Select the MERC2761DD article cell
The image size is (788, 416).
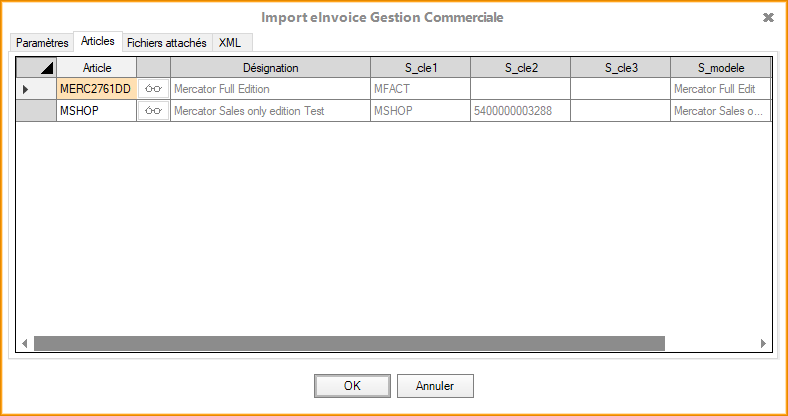[96, 89]
